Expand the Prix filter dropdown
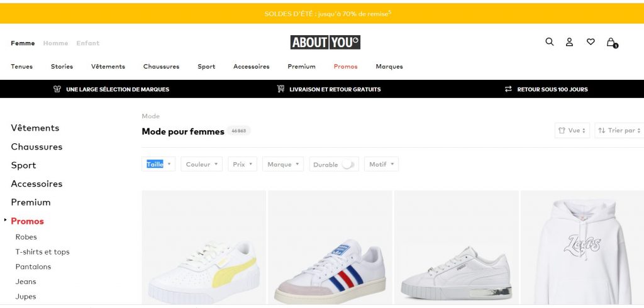This screenshot has height=308, width=644. pos(242,164)
